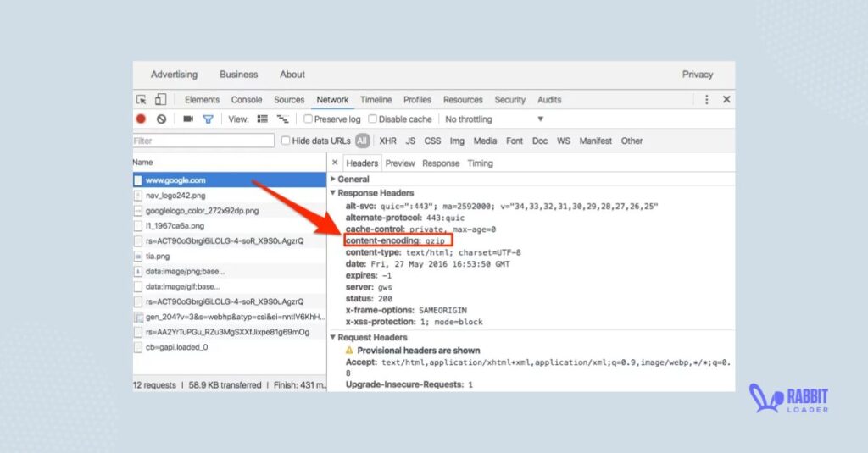Clear the network log with the clear icon

click(x=161, y=119)
